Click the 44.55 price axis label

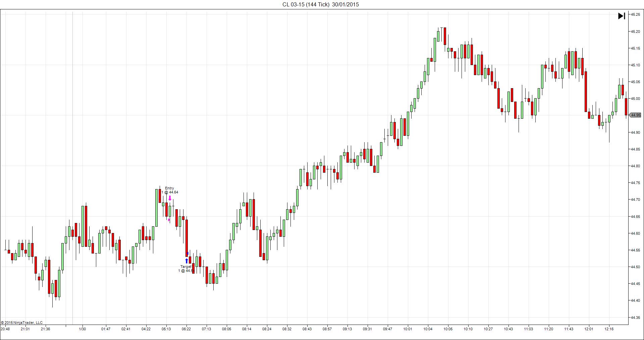[635, 250]
